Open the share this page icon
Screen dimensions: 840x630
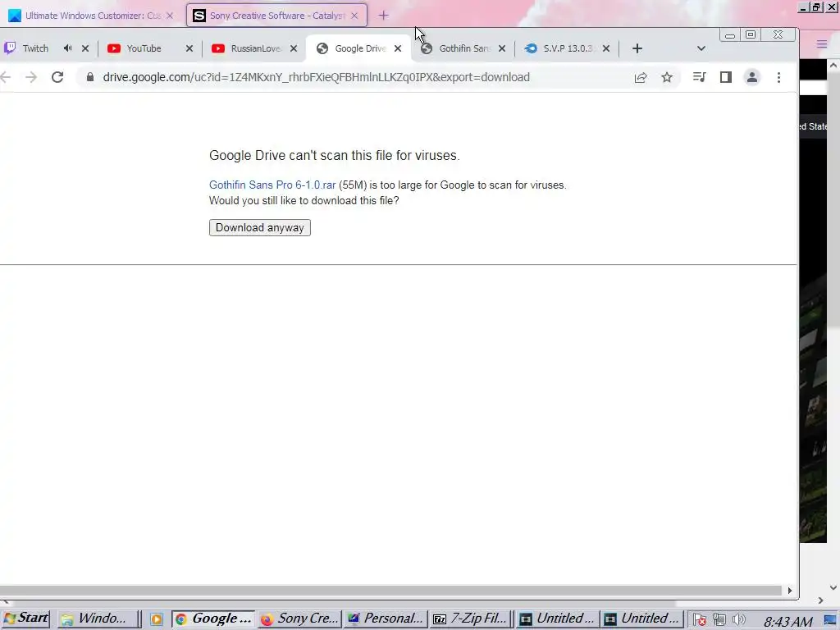tap(641, 77)
